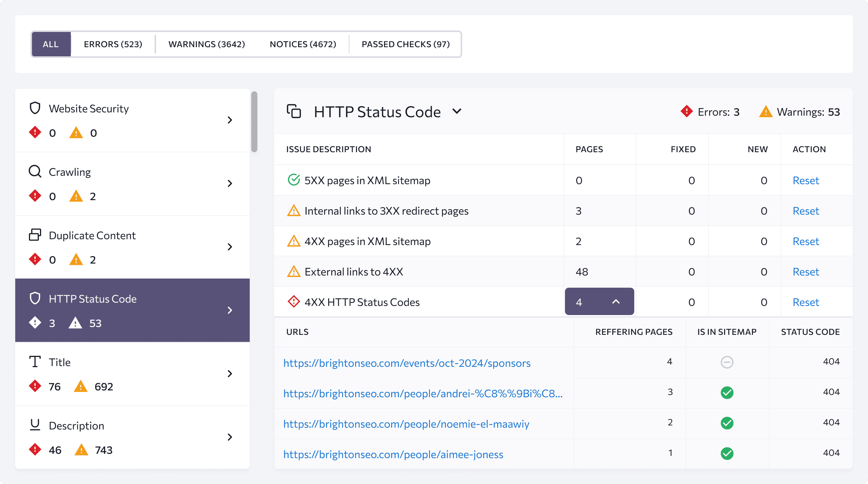Click the Title category red error icon

pos(35,386)
